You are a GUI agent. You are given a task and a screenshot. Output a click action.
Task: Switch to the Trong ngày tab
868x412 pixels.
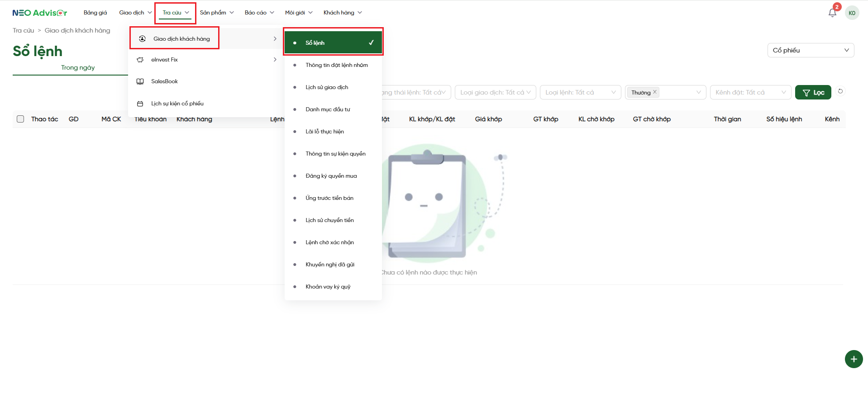78,67
